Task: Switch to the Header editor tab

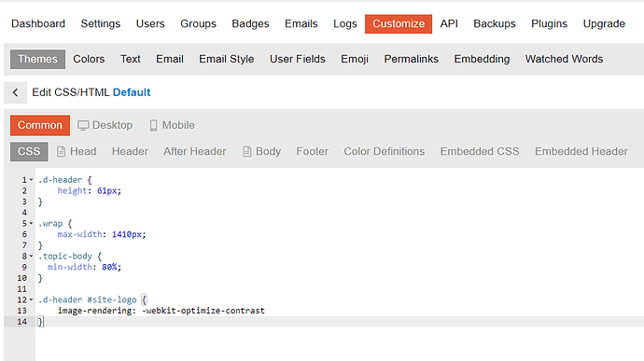Action: [130, 151]
